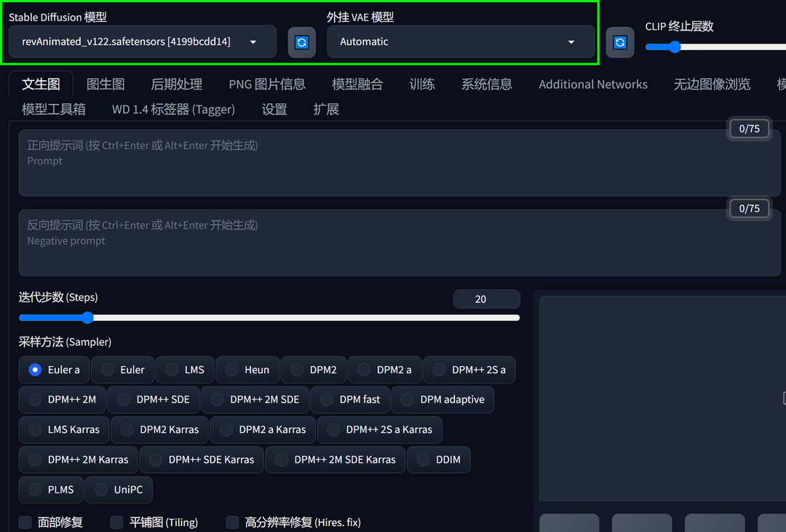The width and height of the screenshot is (786, 532).
Task: Enable 面部修复 (face restoration)
Action: coord(25,523)
